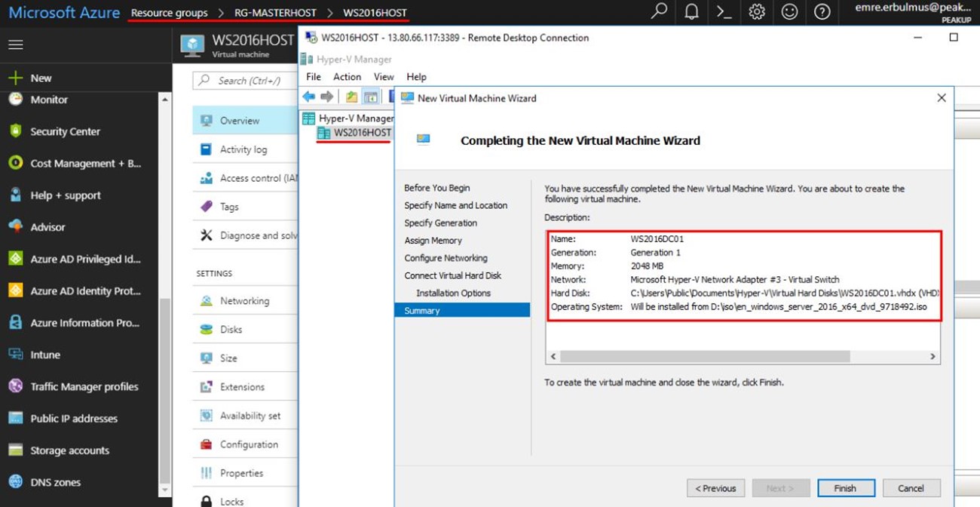Open Azure AD Privileged Identity icon
Viewport: 980px width, 507px height.
pos(15,259)
